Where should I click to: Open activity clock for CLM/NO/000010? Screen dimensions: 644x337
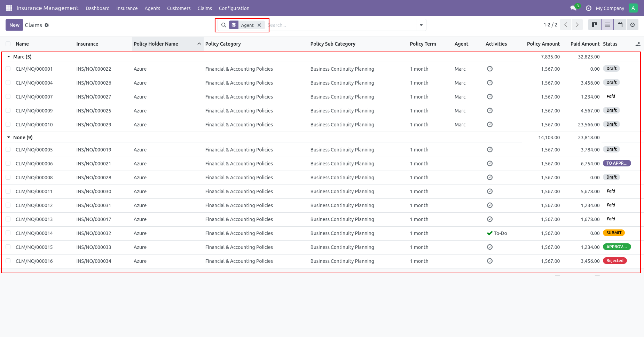[490, 125]
